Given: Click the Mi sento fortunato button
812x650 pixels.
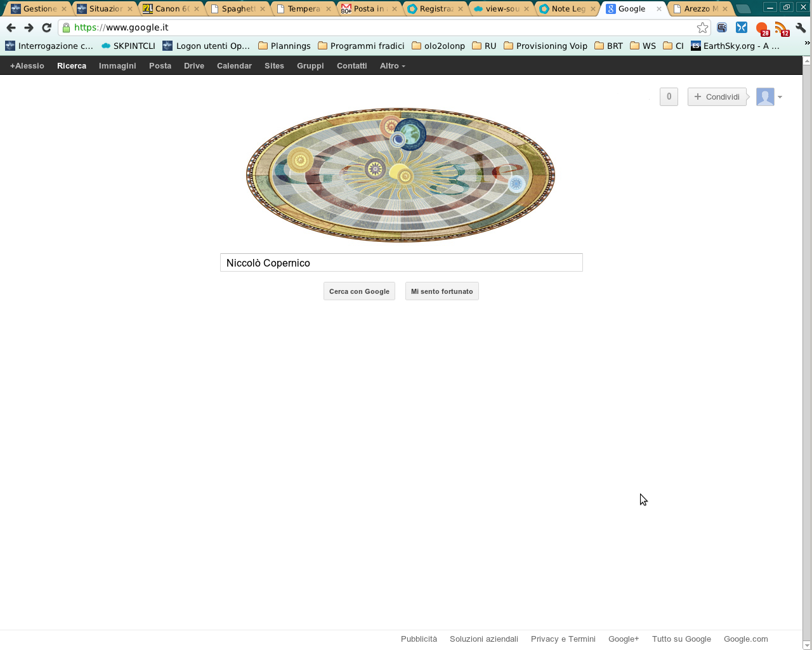Looking at the screenshot, I should coord(442,291).
